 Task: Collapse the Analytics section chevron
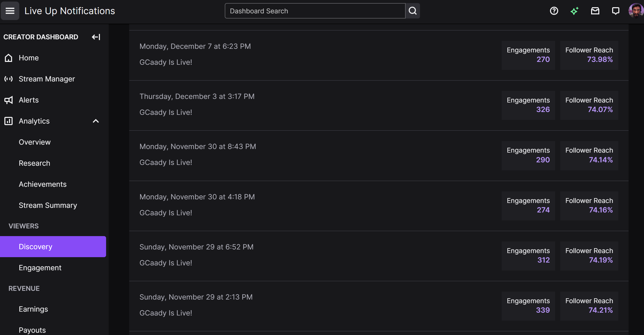[96, 121]
